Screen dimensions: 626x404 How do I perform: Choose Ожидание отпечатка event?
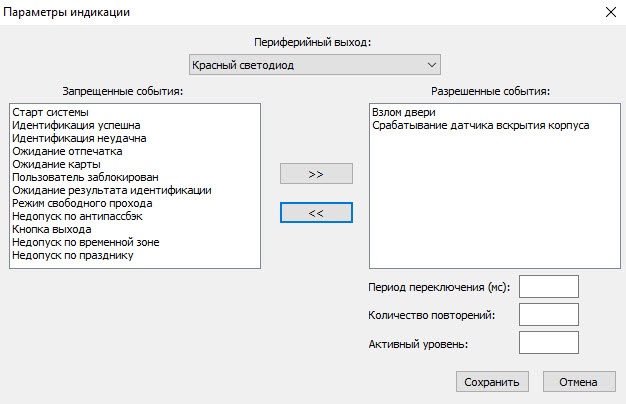tap(67, 151)
